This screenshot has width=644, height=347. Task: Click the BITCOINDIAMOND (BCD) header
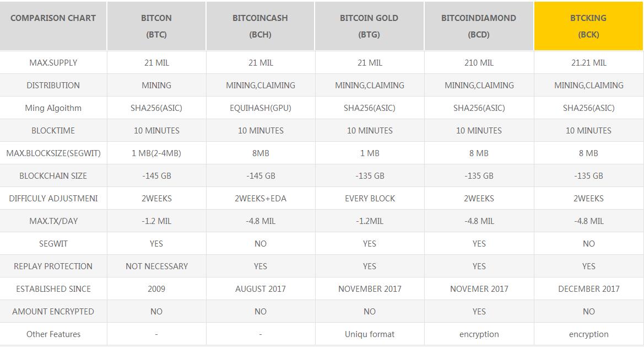[x=479, y=26]
